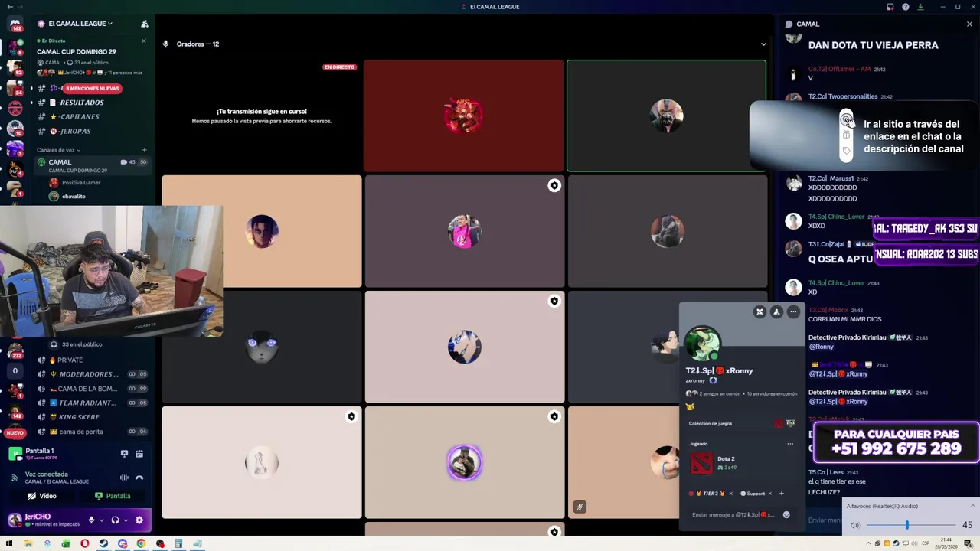Open File Explorer from taskbar
This screenshot has width=980, height=551.
pos(28,544)
